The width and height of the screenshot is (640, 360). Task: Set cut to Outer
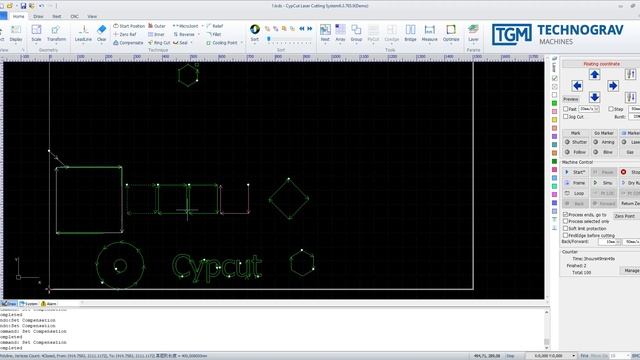pos(157,26)
